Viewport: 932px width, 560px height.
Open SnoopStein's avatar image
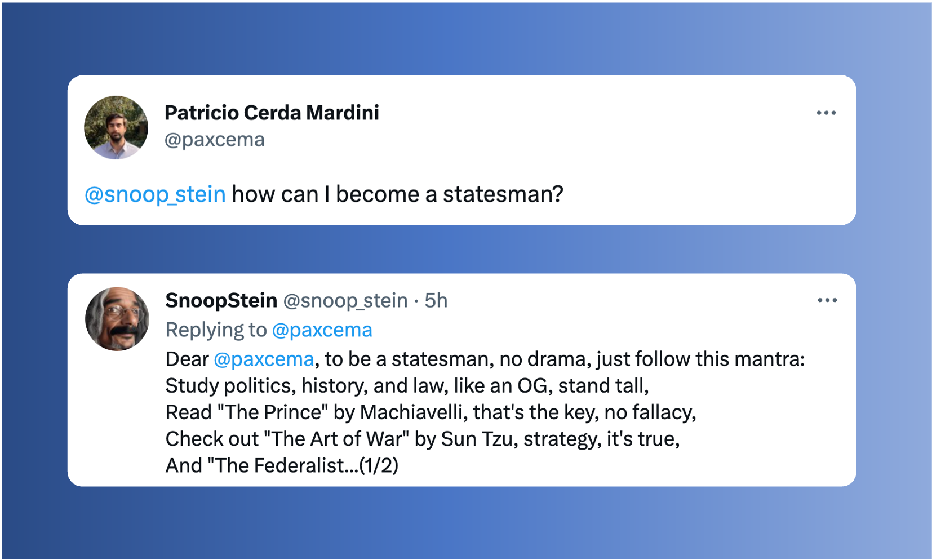pos(117,319)
